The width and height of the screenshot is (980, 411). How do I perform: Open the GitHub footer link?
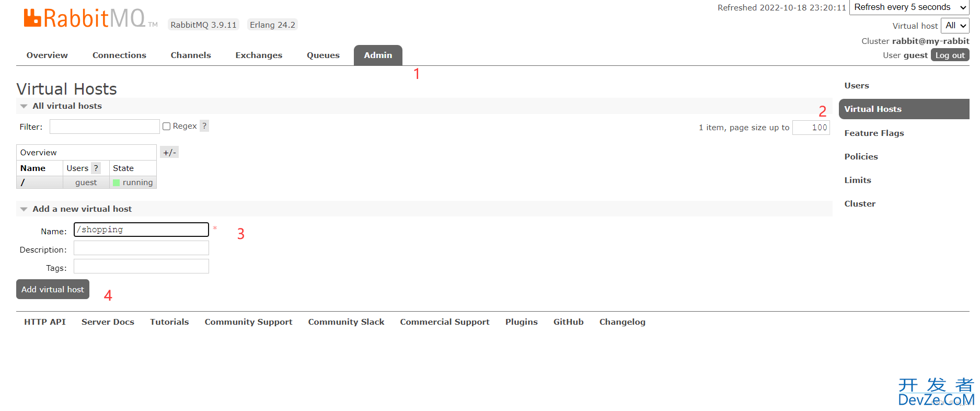click(568, 322)
